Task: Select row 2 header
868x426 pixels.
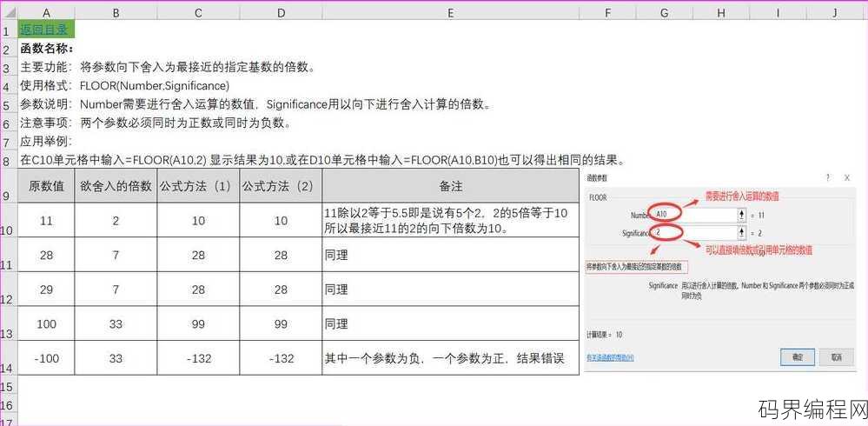Action: [x=9, y=49]
